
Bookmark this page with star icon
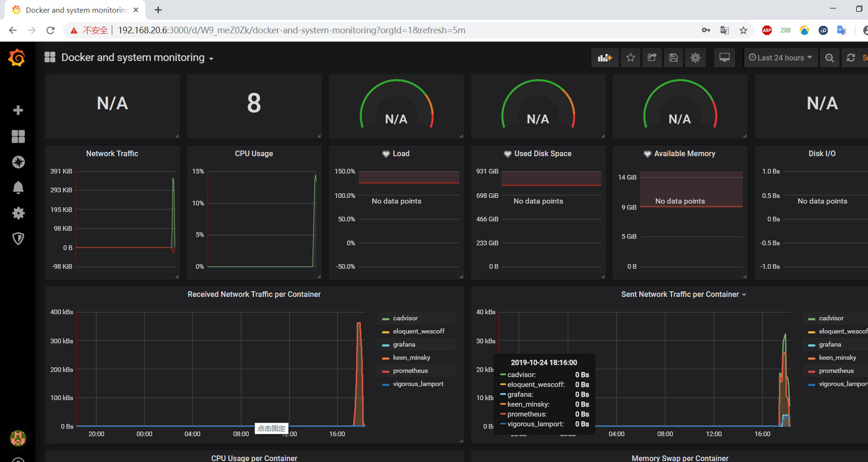(743, 30)
